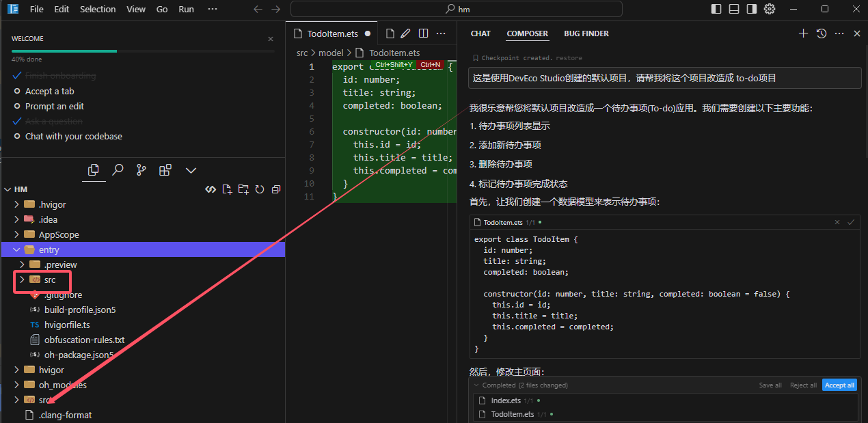Open the Search view magnifier icon
Image resolution: width=868 pixels, height=423 pixels.
coord(118,169)
